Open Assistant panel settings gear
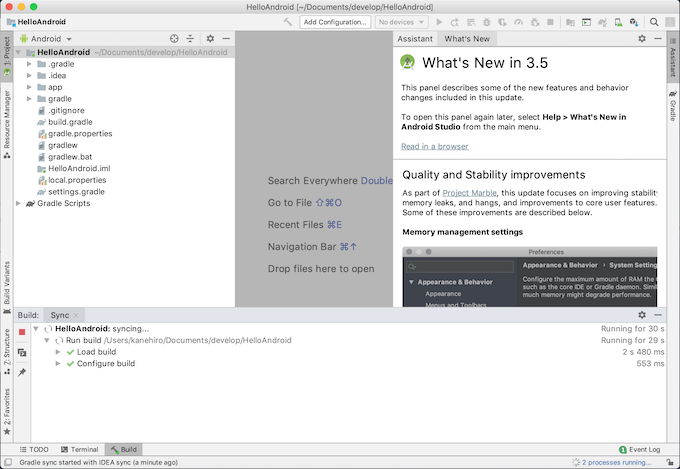The height and width of the screenshot is (469, 680). click(x=642, y=39)
